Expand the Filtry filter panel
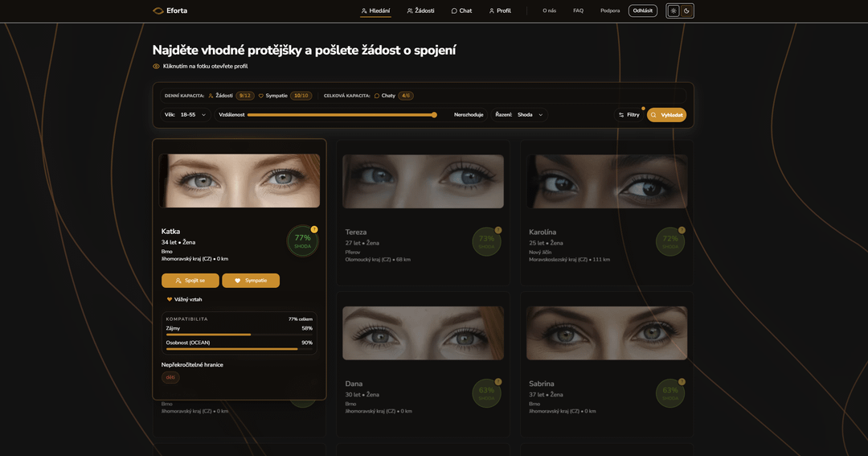The image size is (868, 456). pyautogui.click(x=629, y=115)
